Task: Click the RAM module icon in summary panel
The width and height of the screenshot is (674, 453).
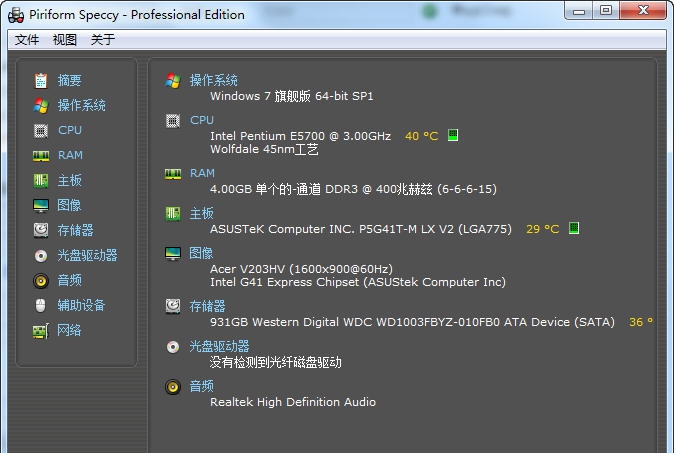Action: pyautogui.click(x=173, y=174)
